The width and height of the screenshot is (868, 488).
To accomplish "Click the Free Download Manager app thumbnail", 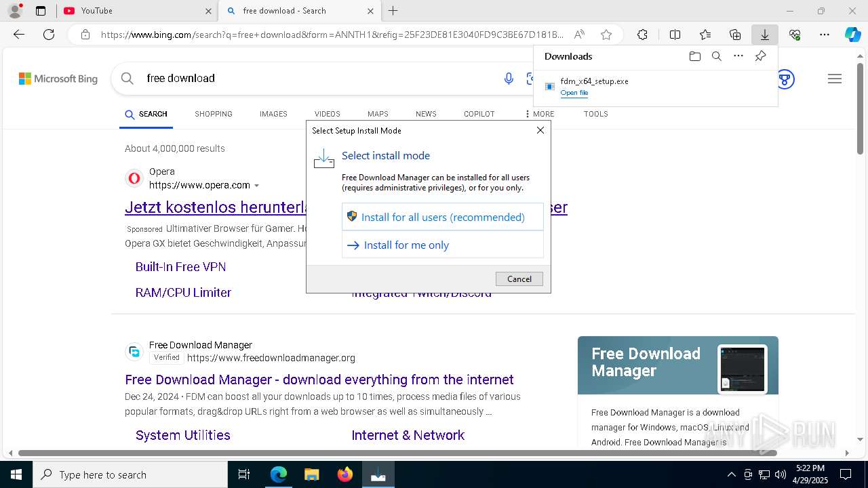I will point(743,369).
